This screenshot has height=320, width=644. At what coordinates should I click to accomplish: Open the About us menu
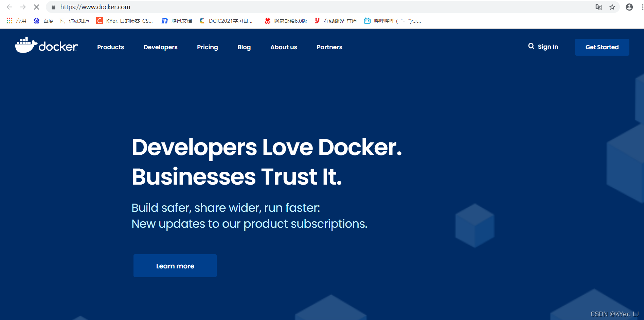click(284, 47)
